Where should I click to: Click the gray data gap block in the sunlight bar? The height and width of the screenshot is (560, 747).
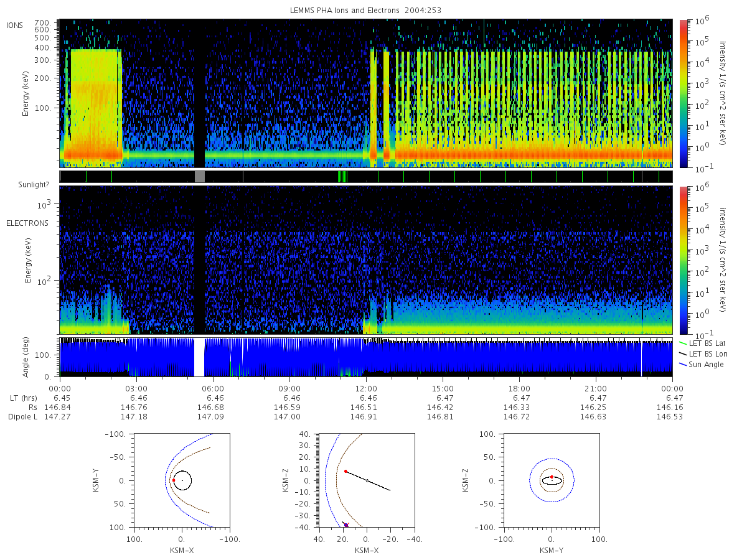point(200,176)
